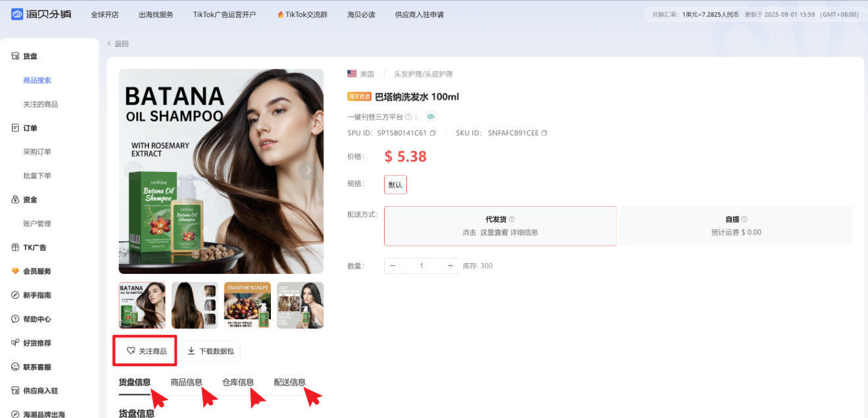Click help icon beside 一键刊登三方平台
Viewport: 868px width, 418px height.
point(408,117)
